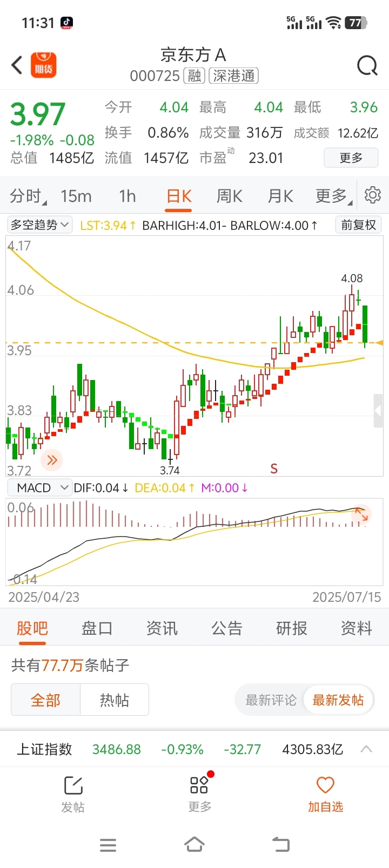Tap the 融 margin tag
389x868 pixels.
194,76
